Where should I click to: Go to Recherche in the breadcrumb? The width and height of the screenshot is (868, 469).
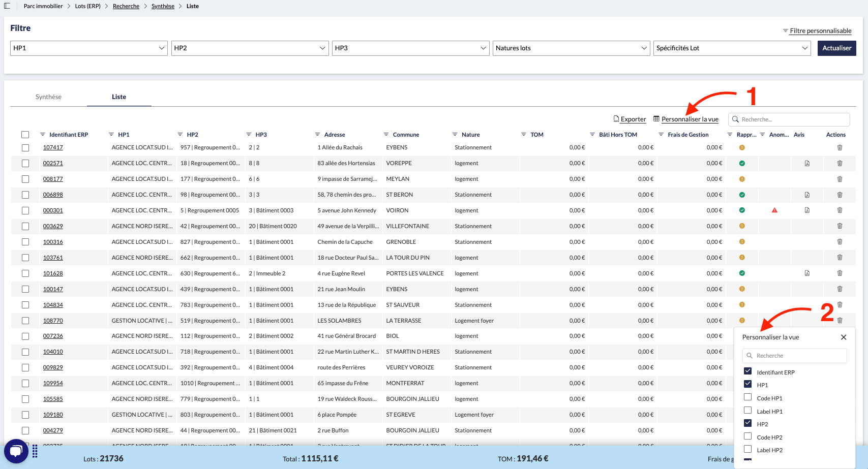pyautogui.click(x=126, y=6)
